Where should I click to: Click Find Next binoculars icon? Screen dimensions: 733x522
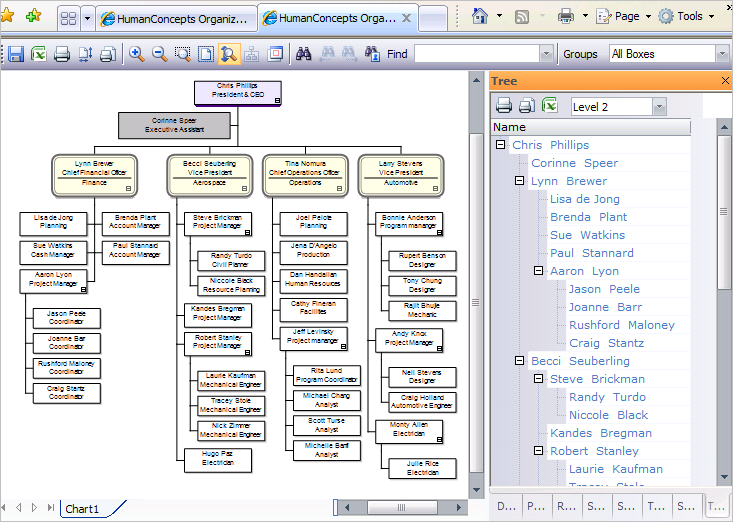[349, 54]
